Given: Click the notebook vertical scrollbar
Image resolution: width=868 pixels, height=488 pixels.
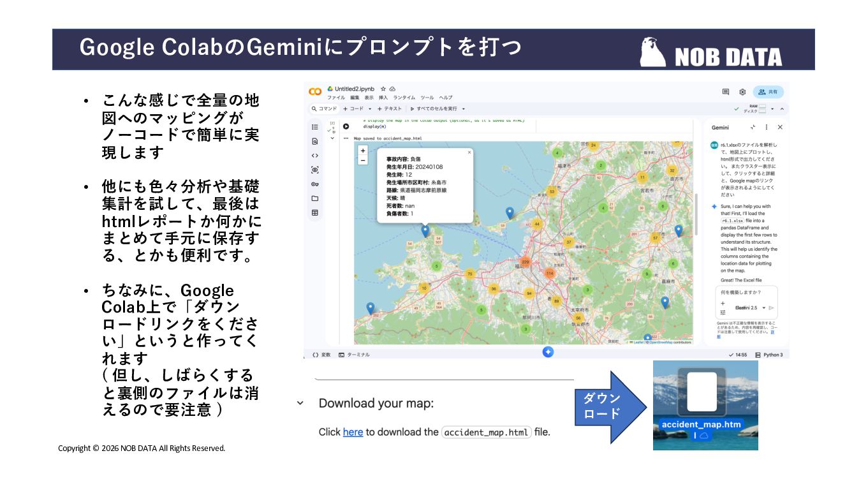Looking at the screenshot, I should pyautogui.click(x=696, y=214).
